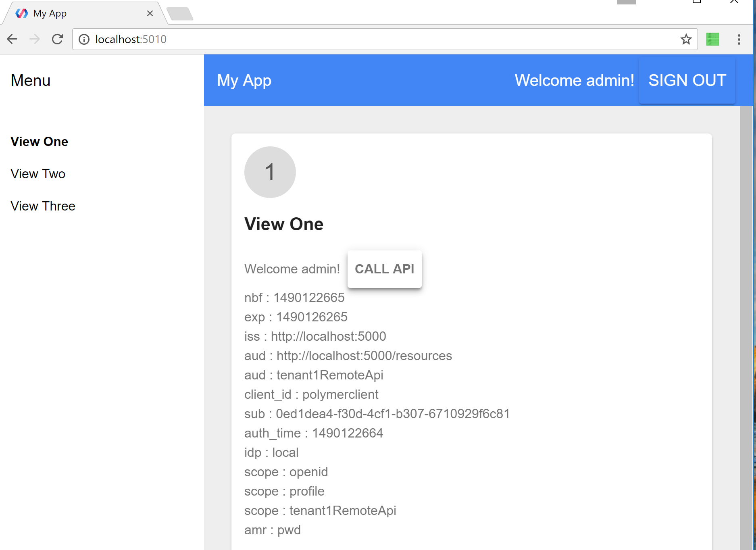This screenshot has width=756, height=550.
Task: Click the site information icon in the address bar
Action: click(x=84, y=39)
